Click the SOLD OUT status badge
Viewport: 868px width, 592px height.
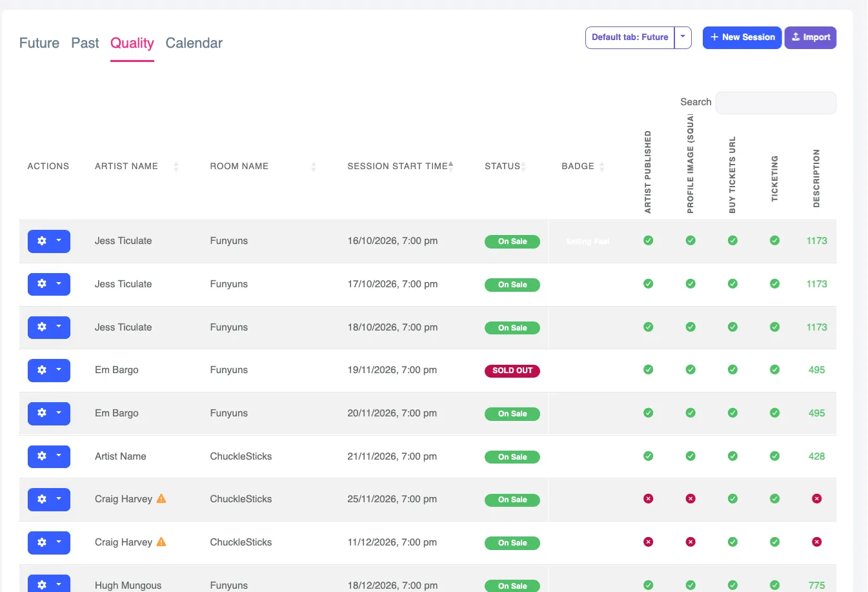[x=512, y=371]
